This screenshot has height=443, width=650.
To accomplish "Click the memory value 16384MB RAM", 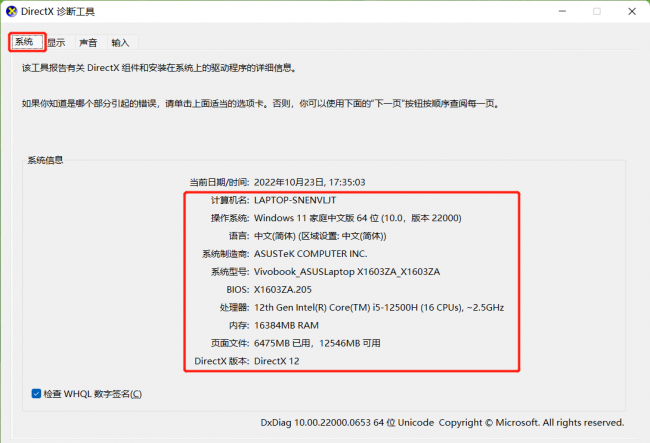I will (x=286, y=325).
